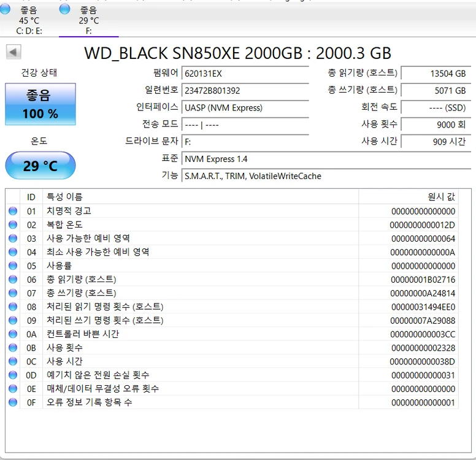Click raw value 0000007A29088

423,321
